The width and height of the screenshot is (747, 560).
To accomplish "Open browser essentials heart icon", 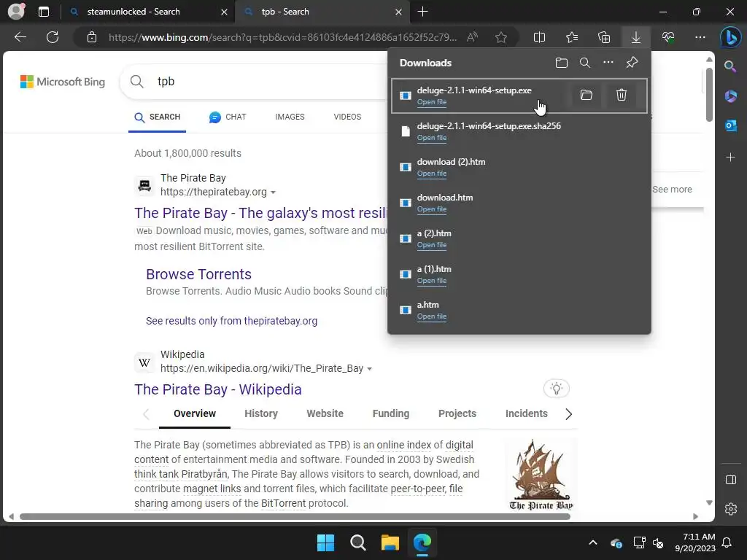I will click(668, 37).
